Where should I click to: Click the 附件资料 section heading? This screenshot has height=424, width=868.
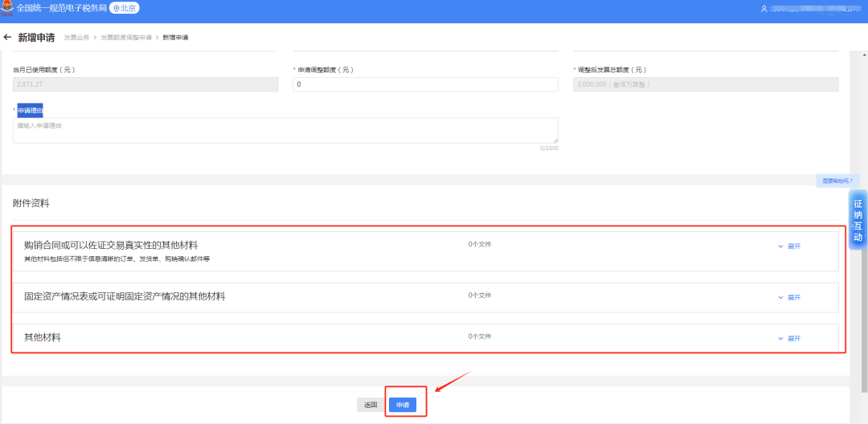click(31, 203)
